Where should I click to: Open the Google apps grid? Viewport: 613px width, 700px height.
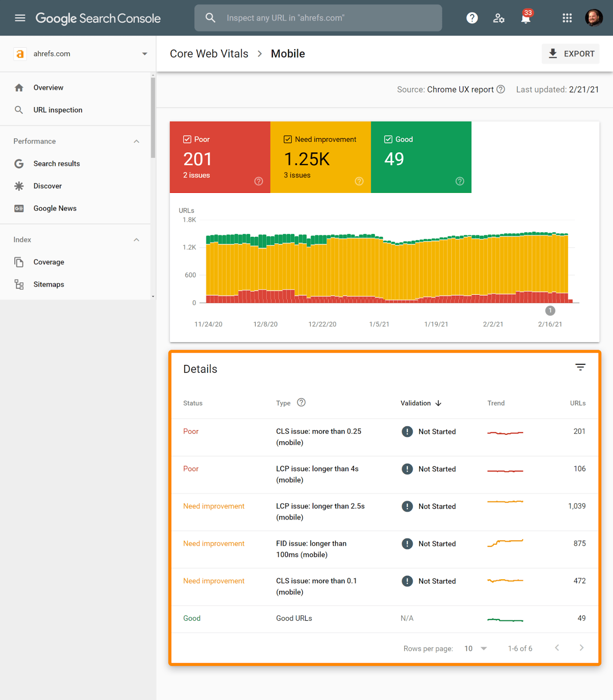(567, 18)
